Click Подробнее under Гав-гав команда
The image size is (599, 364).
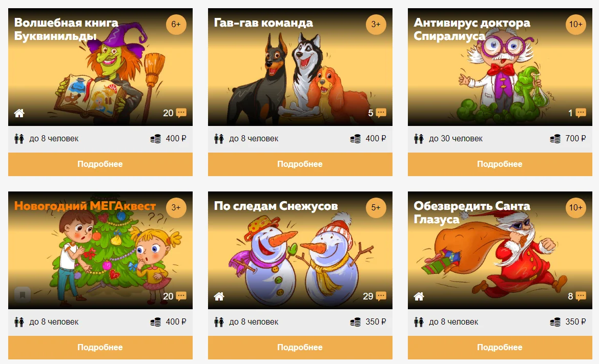click(300, 164)
